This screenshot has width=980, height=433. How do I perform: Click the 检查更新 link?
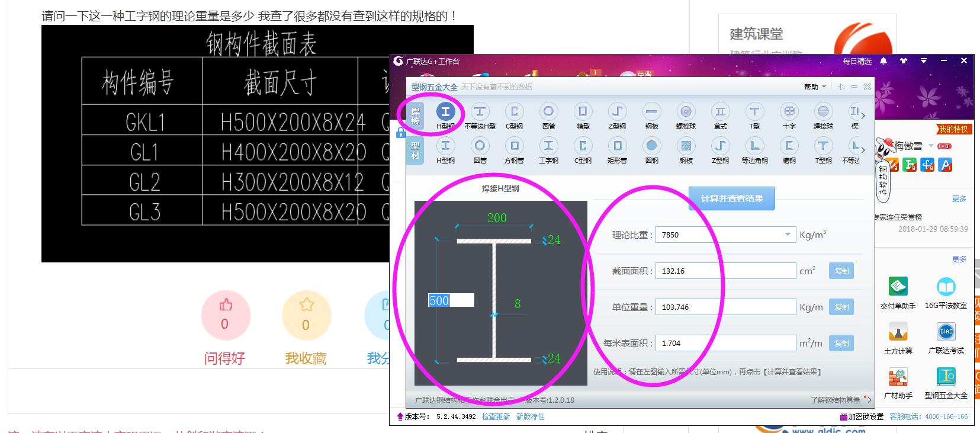click(496, 416)
